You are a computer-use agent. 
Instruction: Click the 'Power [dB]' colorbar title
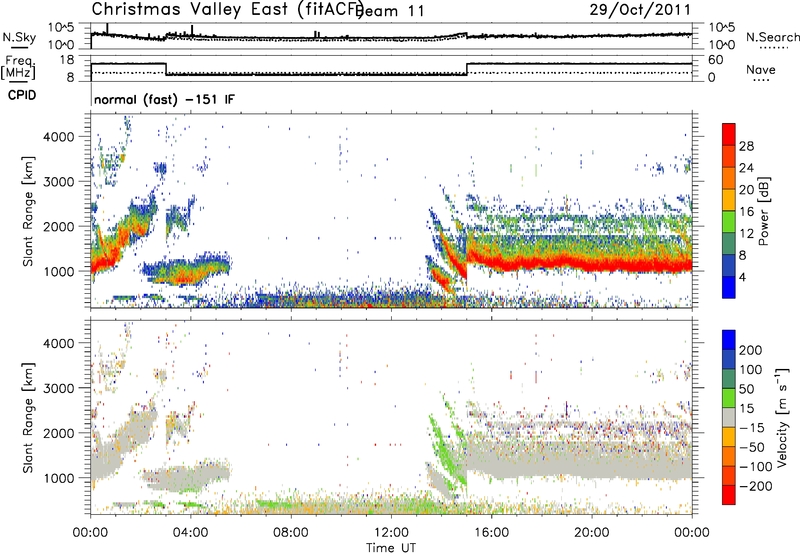pos(764,211)
